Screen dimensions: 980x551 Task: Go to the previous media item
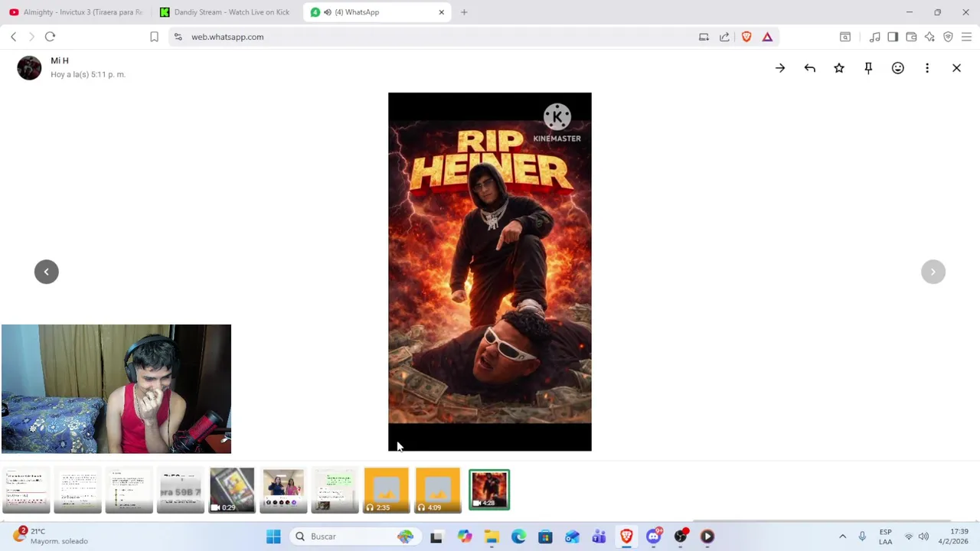[47, 272]
